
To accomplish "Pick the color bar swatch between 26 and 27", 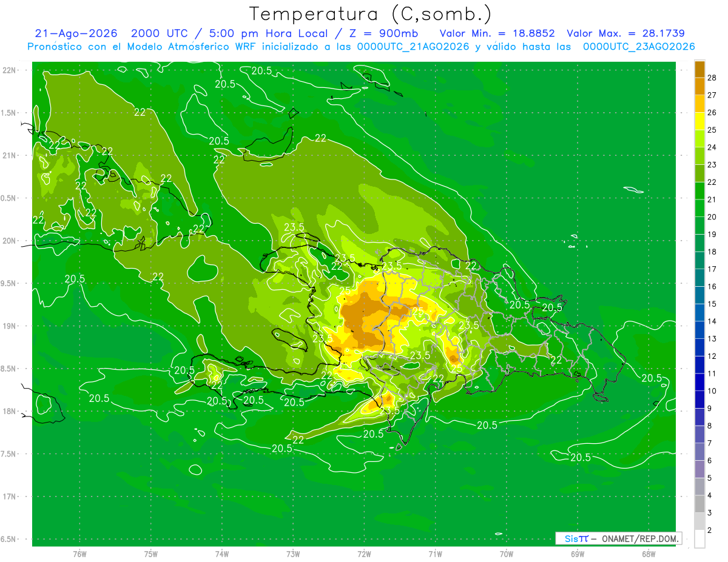I will click(700, 104).
